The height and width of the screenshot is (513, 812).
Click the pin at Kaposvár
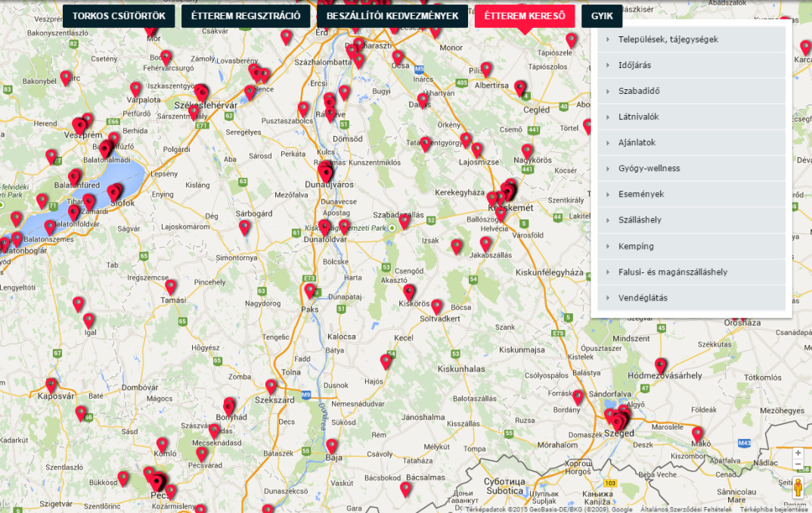(x=51, y=384)
